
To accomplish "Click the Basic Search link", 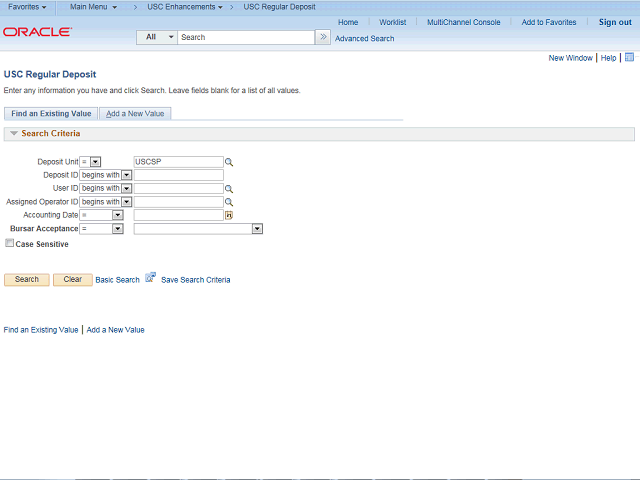I will click(118, 280).
